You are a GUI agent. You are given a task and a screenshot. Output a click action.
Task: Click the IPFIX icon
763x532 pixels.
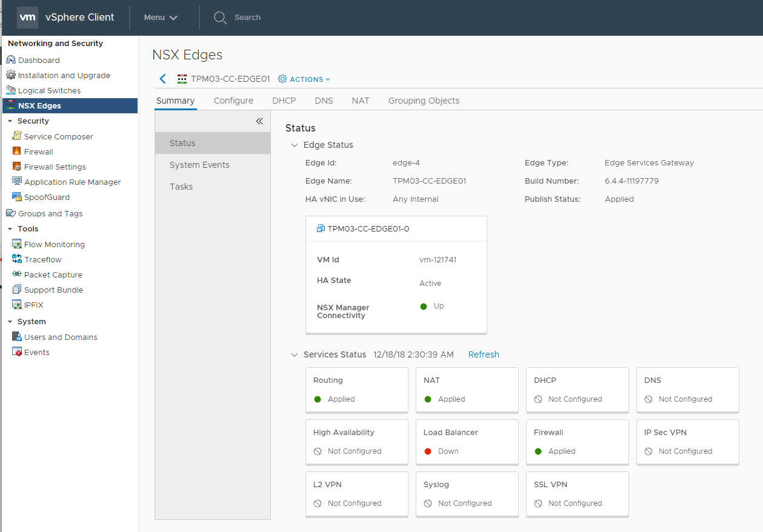tap(17, 305)
